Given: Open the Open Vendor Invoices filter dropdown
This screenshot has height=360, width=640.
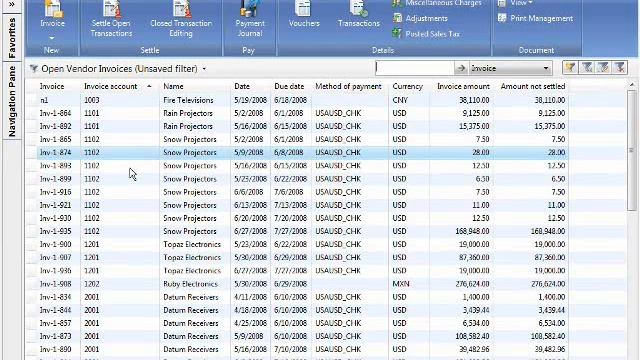Looking at the screenshot, I should (x=204, y=69).
